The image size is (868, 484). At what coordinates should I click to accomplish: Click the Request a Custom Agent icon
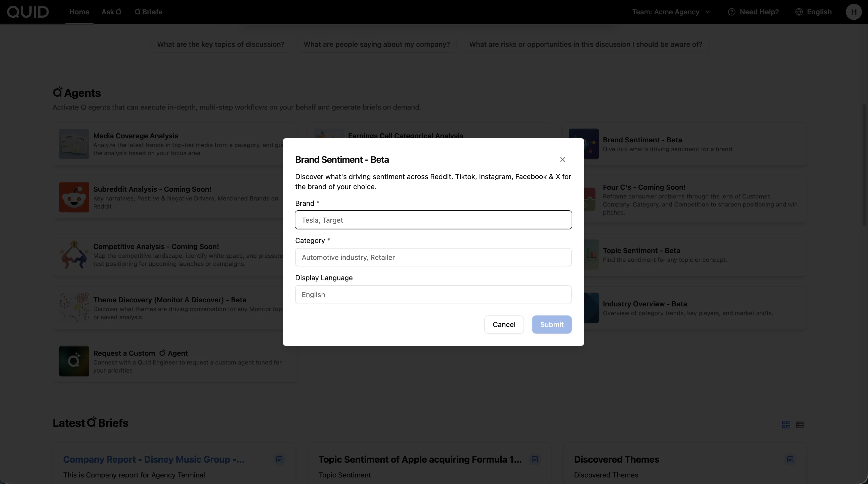(x=74, y=361)
